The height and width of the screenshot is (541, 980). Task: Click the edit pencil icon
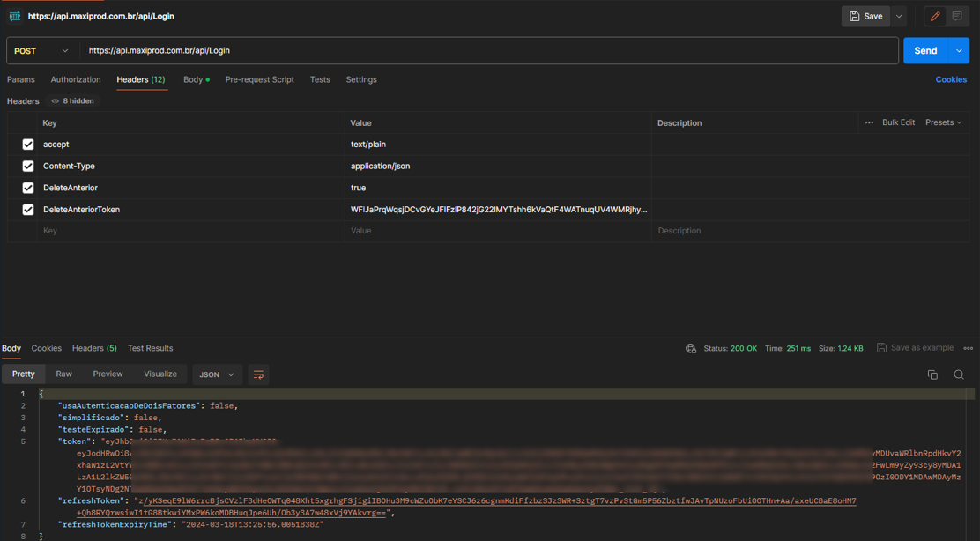935,16
